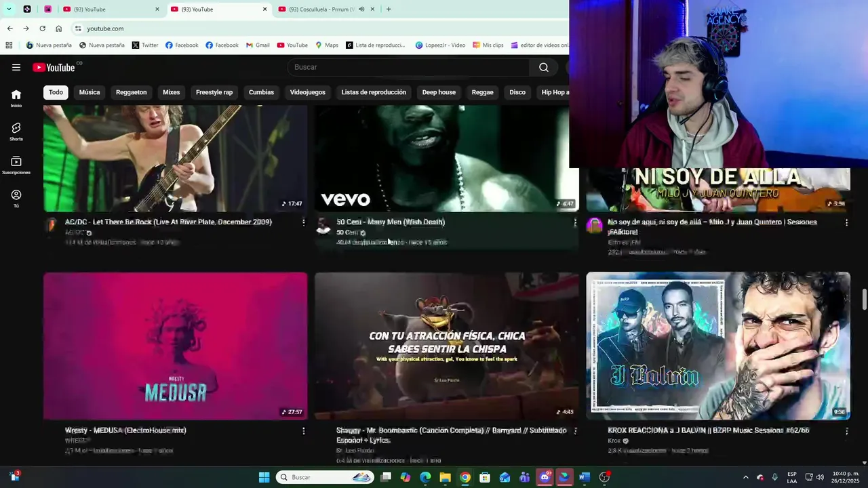Select the Música filter chip
Screen dimensions: 868x488
(x=90, y=92)
